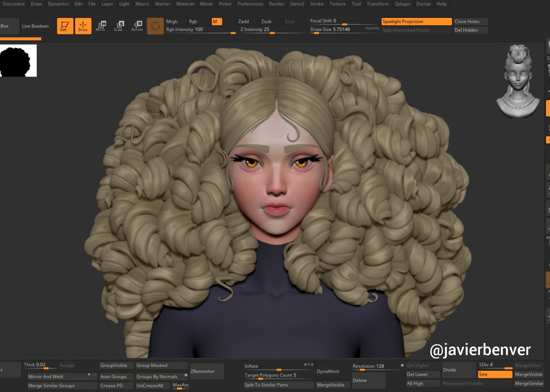Open the Picker menu
550x392 pixels.
coord(225,4)
